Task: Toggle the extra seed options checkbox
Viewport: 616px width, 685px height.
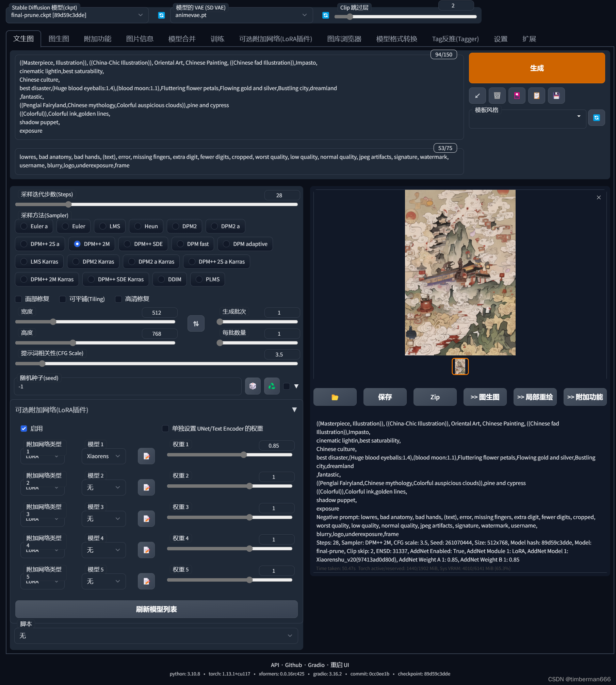Action: click(x=287, y=386)
